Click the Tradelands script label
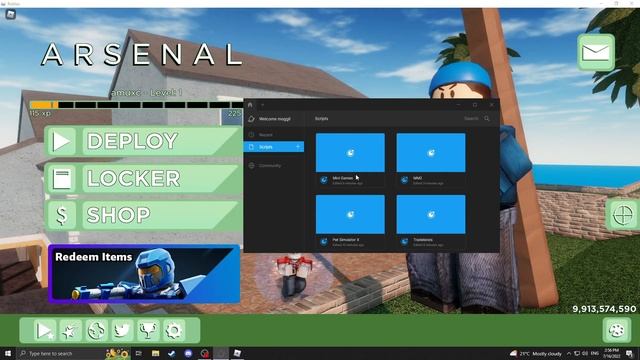640x360 pixels. pos(423,240)
